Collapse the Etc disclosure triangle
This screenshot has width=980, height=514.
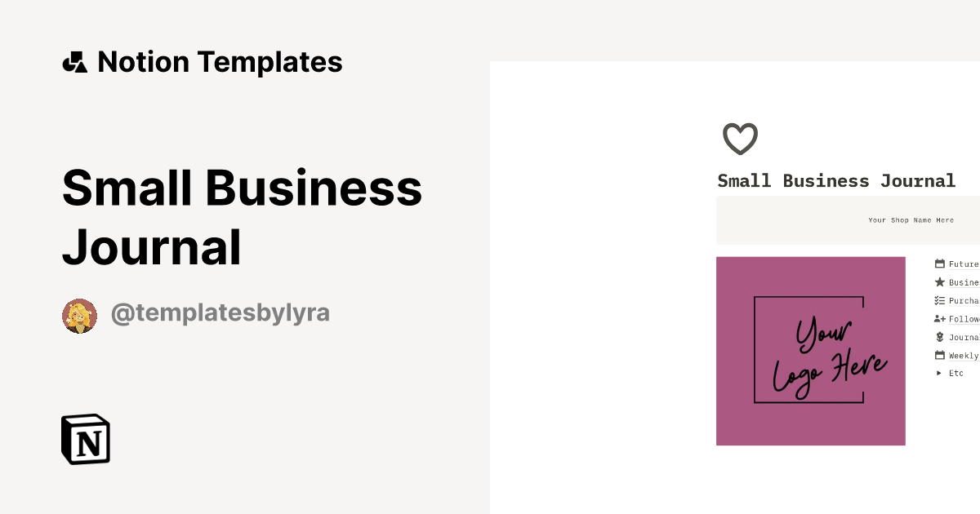[939, 373]
